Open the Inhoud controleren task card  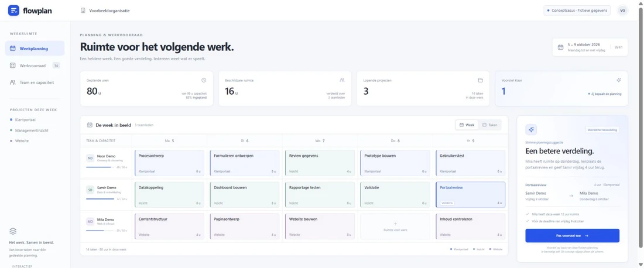coord(471,226)
